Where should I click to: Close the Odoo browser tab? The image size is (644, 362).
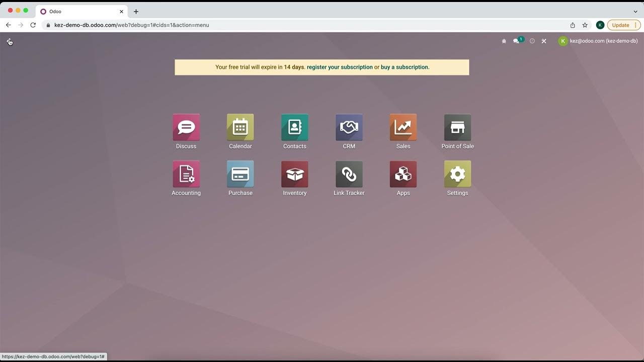(x=121, y=12)
